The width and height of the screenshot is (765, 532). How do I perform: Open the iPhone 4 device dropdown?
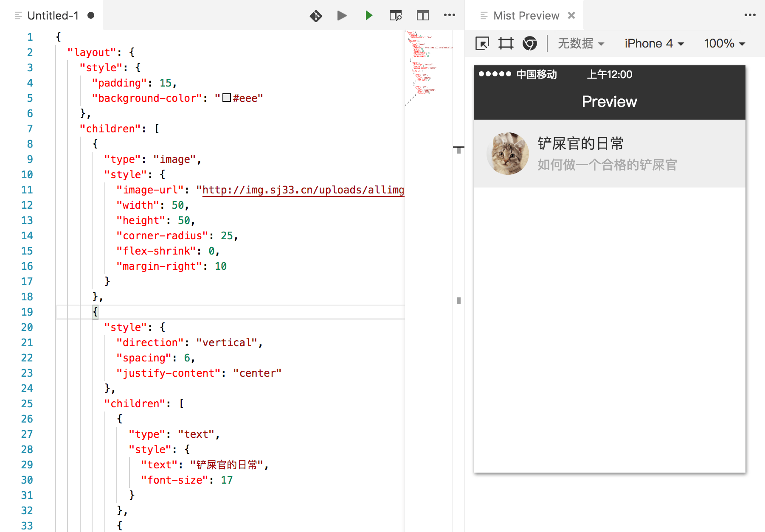click(654, 43)
